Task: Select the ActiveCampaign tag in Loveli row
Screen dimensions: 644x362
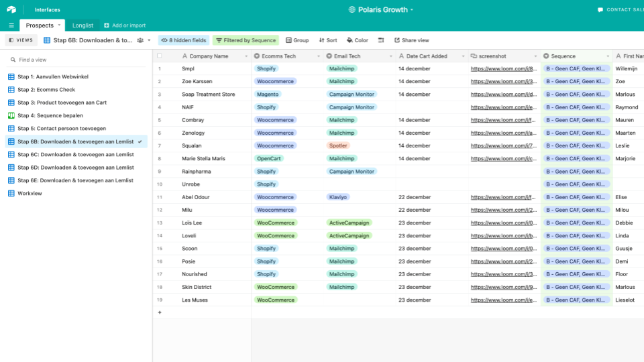Action: tap(349, 236)
